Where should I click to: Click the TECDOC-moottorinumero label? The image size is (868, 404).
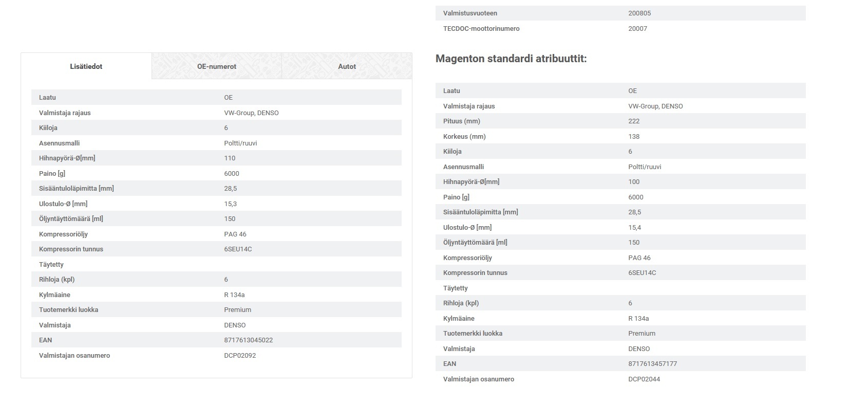[481, 29]
